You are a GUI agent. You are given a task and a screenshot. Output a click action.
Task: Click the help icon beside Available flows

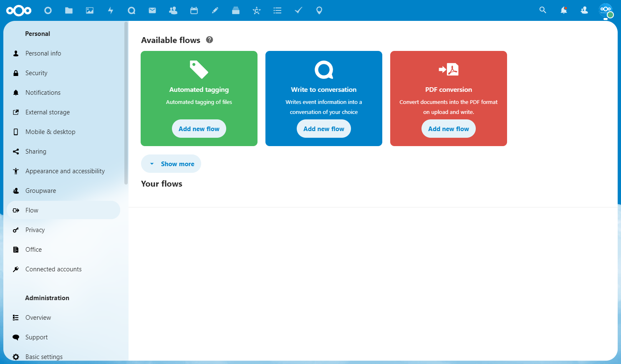(210, 40)
